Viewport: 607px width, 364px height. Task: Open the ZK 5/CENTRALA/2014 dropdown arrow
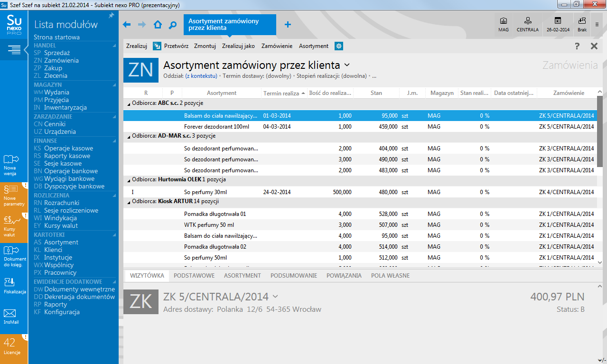275,297
